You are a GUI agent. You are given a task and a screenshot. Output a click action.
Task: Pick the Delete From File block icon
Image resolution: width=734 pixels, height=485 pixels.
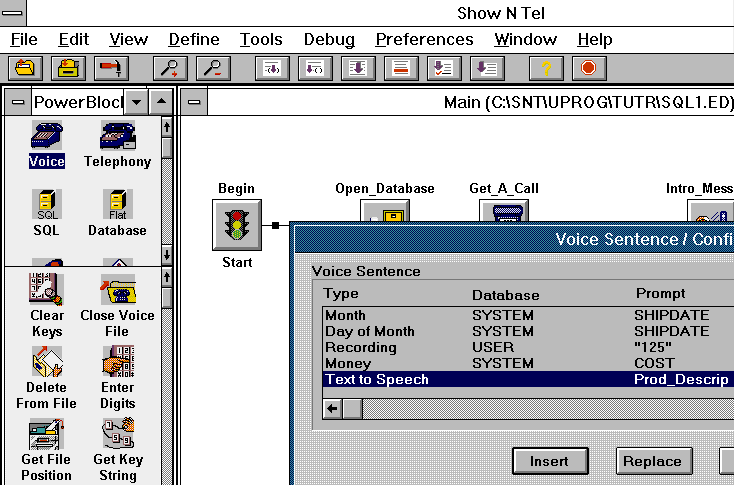click(x=47, y=361)
